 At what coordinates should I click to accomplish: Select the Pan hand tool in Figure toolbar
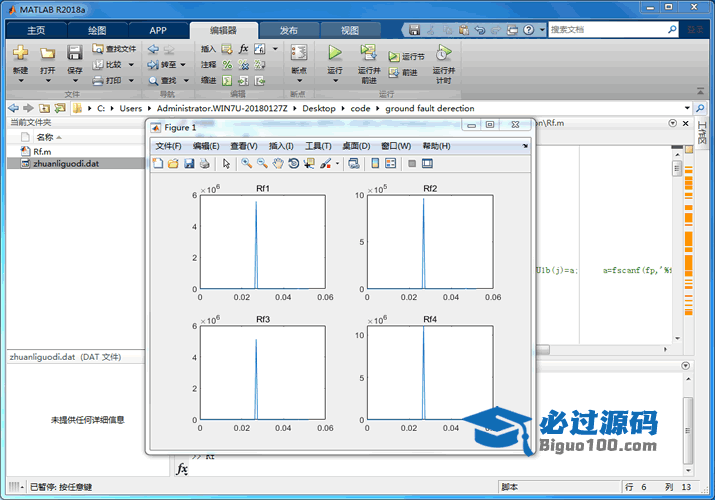(278, 163)
